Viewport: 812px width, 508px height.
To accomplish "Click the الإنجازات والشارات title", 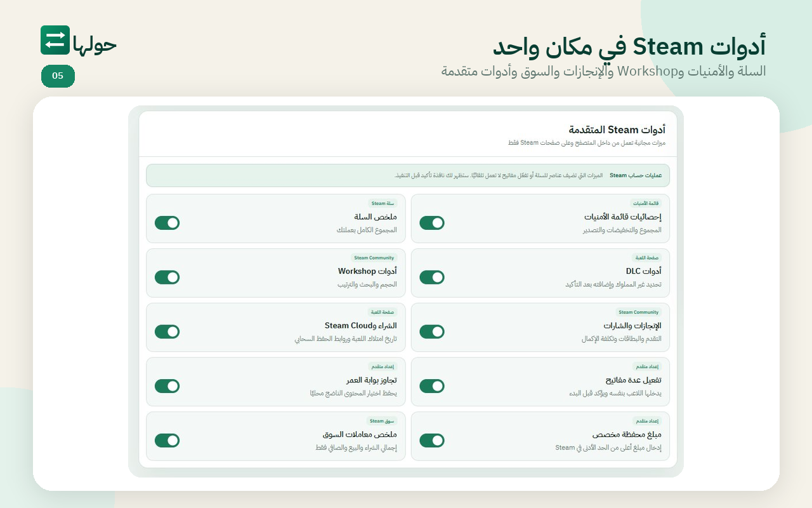I will pyautogui.click(x=632, y=326).
